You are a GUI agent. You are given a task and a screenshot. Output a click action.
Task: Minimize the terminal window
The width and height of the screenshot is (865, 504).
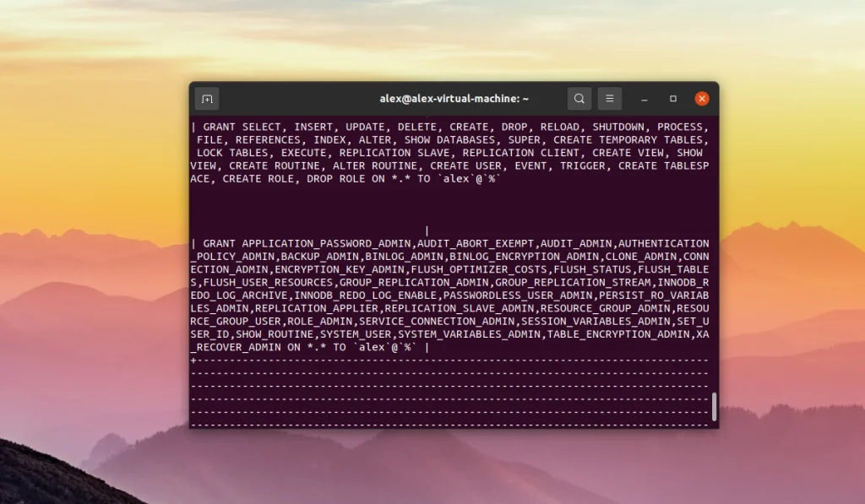[x=644, y=98]
